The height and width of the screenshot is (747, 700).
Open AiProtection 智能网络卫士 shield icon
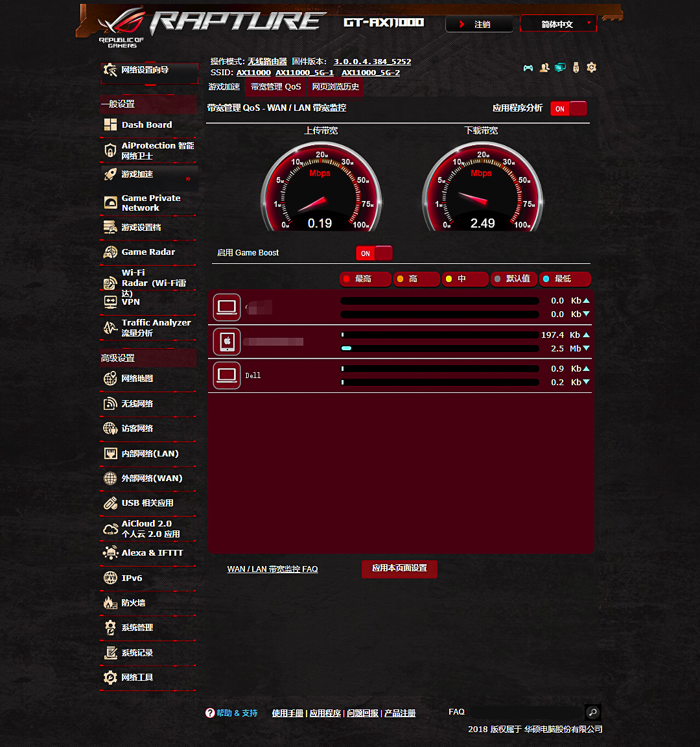pyautogui.click(x=110, y=150)
